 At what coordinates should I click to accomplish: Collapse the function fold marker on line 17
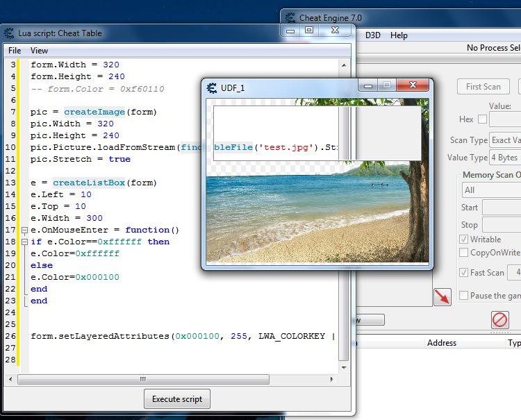pyautogui.click(x=24, y=230)
